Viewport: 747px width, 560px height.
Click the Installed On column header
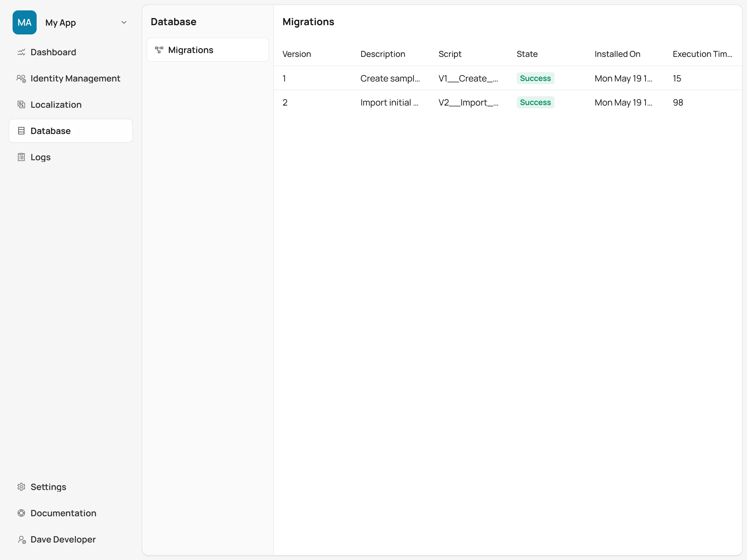[x=617, y=54]
